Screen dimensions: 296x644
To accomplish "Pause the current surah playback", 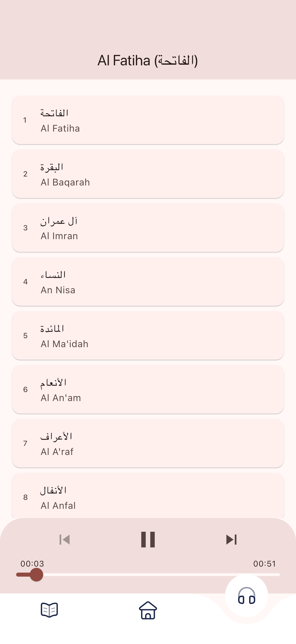I will [148, 539].
